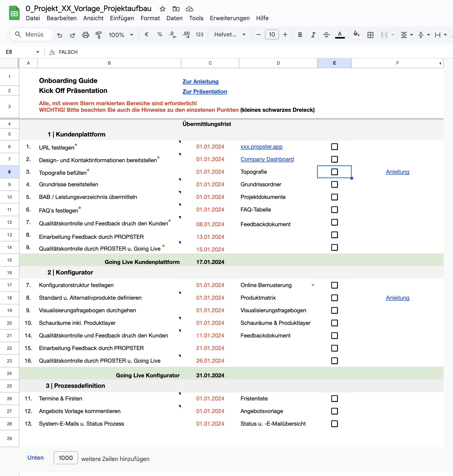
Task: Apply Strikethrough formatting
Action: [326, 35]
